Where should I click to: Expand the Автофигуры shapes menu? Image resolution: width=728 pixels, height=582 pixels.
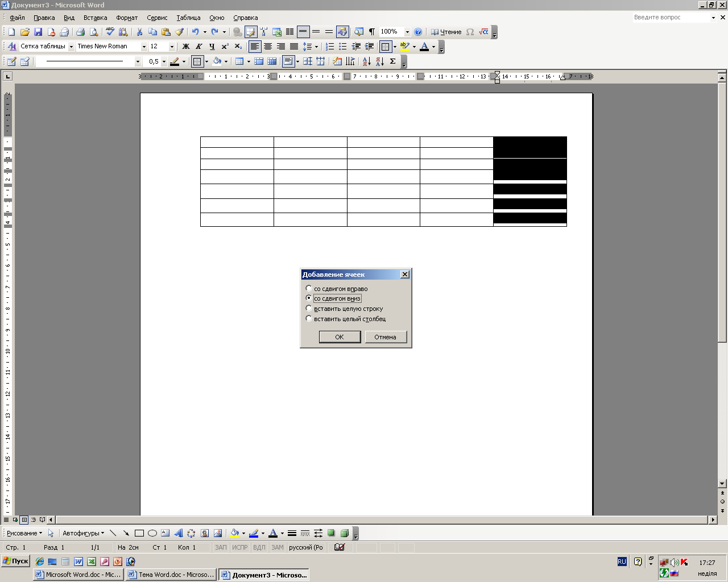click(84, 533)
